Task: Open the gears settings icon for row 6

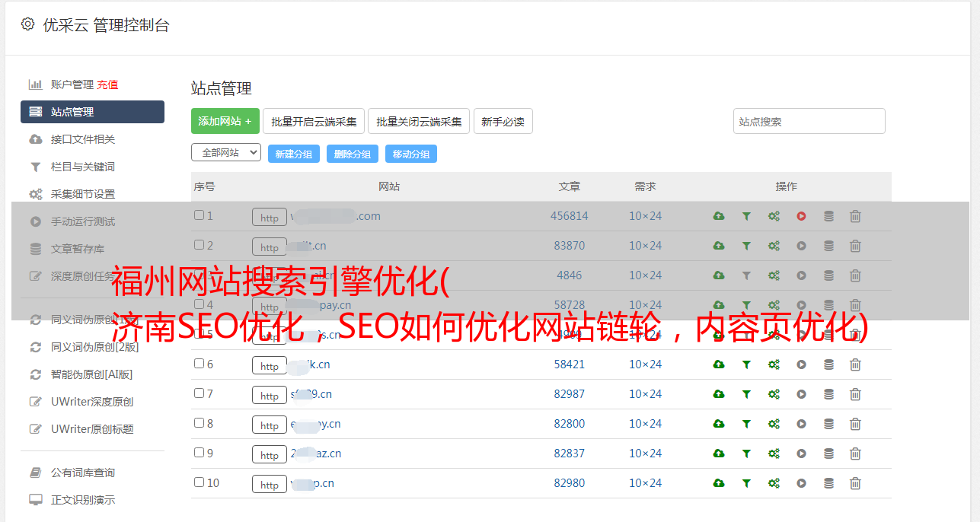Action: [774, 364]
